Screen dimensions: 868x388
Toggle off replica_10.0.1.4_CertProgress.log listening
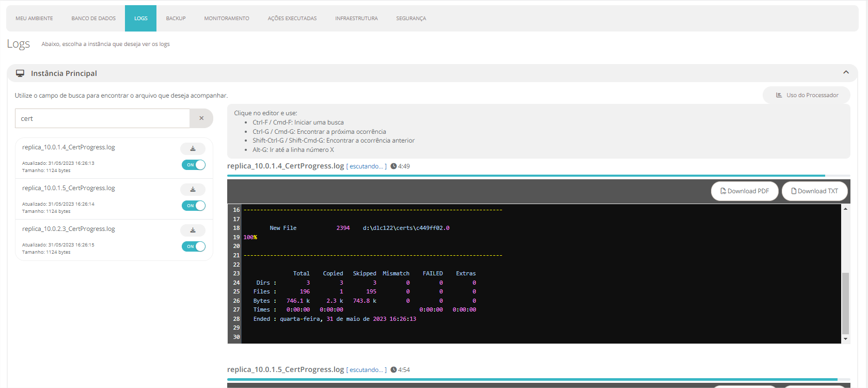pos(194,165)
